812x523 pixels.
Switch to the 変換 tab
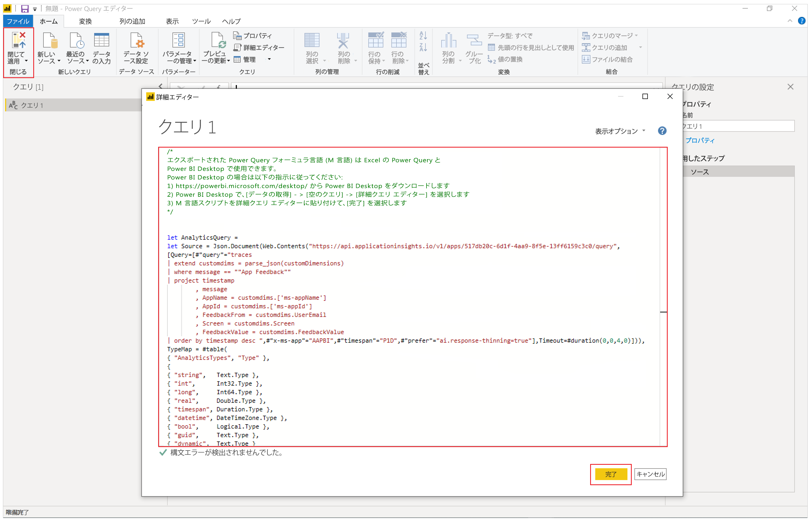pyautogui.click(x=85, y=21)
